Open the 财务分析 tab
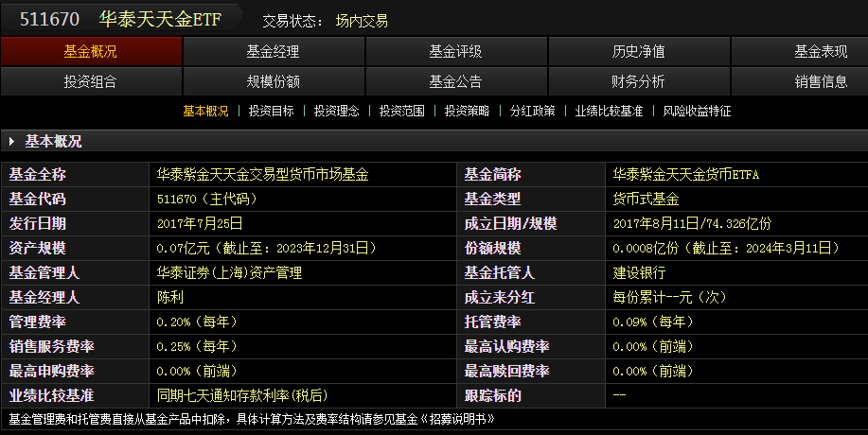The height and width of the screenshot is (435, 868). pos(638,81)
